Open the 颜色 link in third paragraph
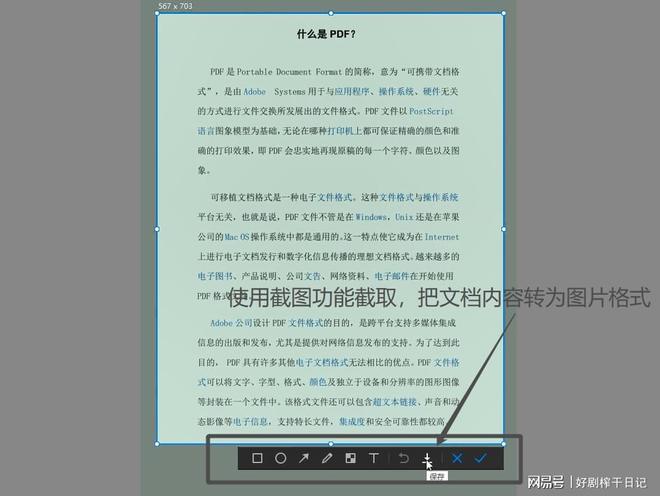The width and height of the screenshot is (660, 496). (x=318, y=382)
